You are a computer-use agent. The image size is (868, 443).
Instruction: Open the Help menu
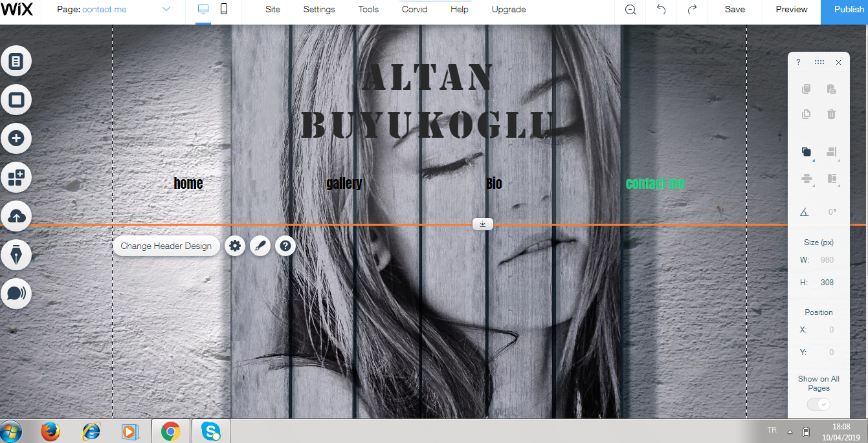pos(460,10)
